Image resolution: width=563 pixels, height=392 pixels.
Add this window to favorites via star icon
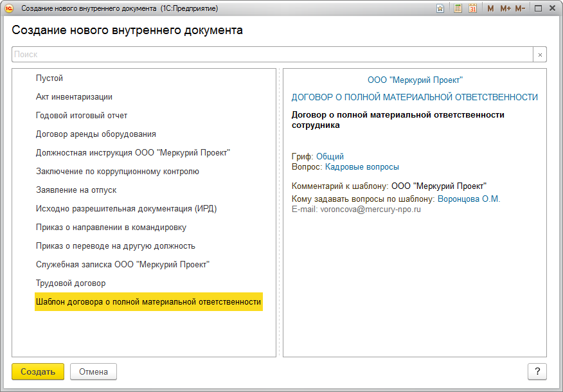click(x=440, y=8)
